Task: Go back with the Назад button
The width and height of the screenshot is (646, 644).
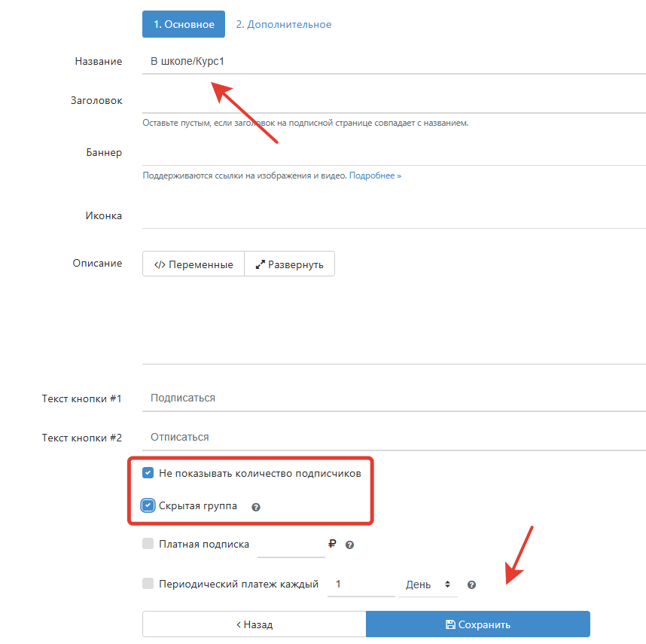Action: [x=254, y=624]
